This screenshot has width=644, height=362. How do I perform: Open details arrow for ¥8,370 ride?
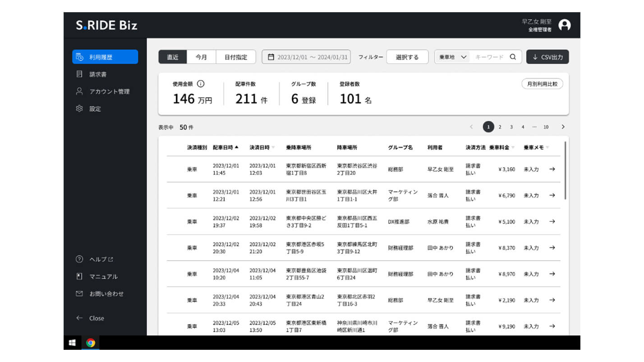(552, 247)
